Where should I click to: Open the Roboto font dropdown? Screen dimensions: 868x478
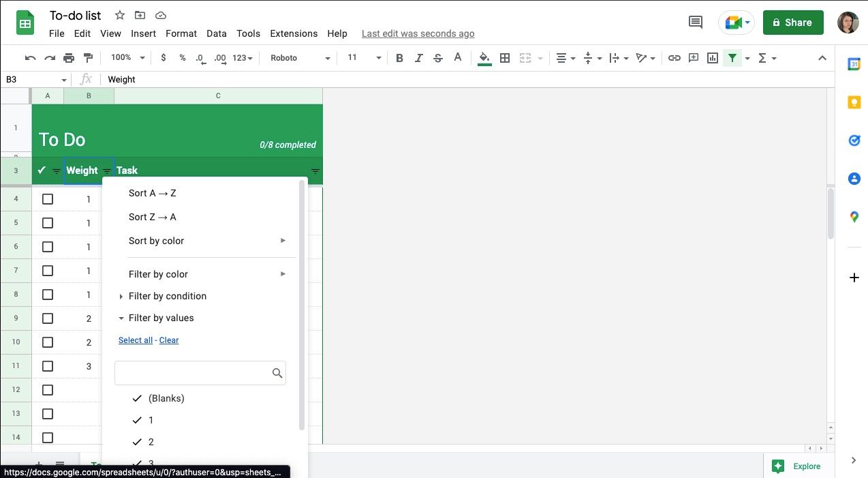tap(300, 58)
